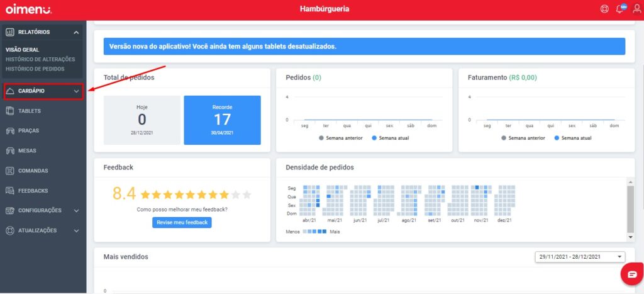Click the Hambúrgueria title in header
Viewport: 644px width, 294px height.
pyautogui.click(x=325, y=9)
